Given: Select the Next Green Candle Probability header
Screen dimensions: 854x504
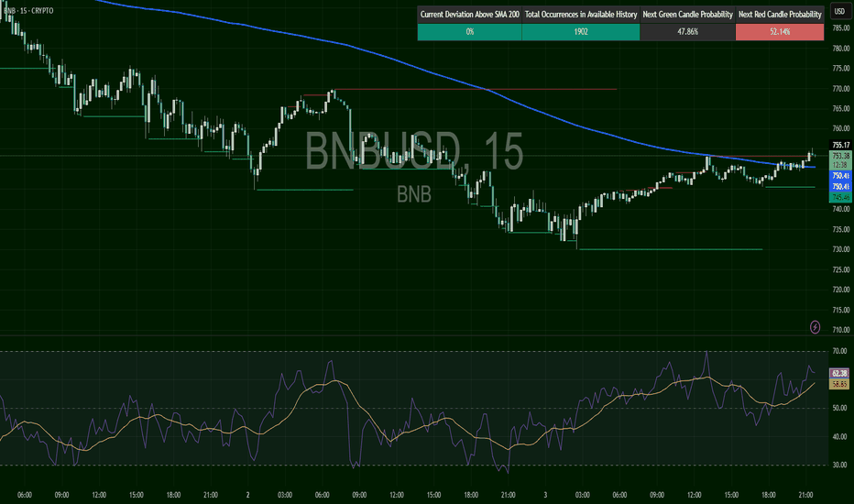Looking at the screenshot, I should coord(687,14).
